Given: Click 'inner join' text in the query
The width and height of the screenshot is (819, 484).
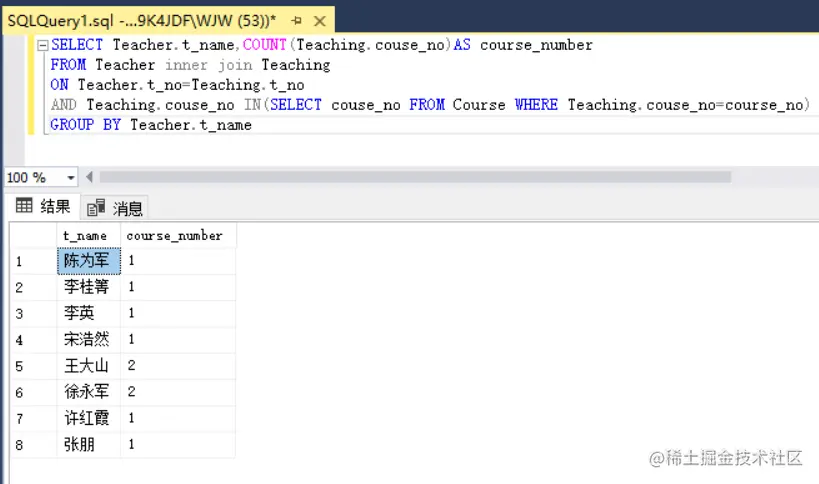Looking at the screenshot, I should [x=209, y=65].
